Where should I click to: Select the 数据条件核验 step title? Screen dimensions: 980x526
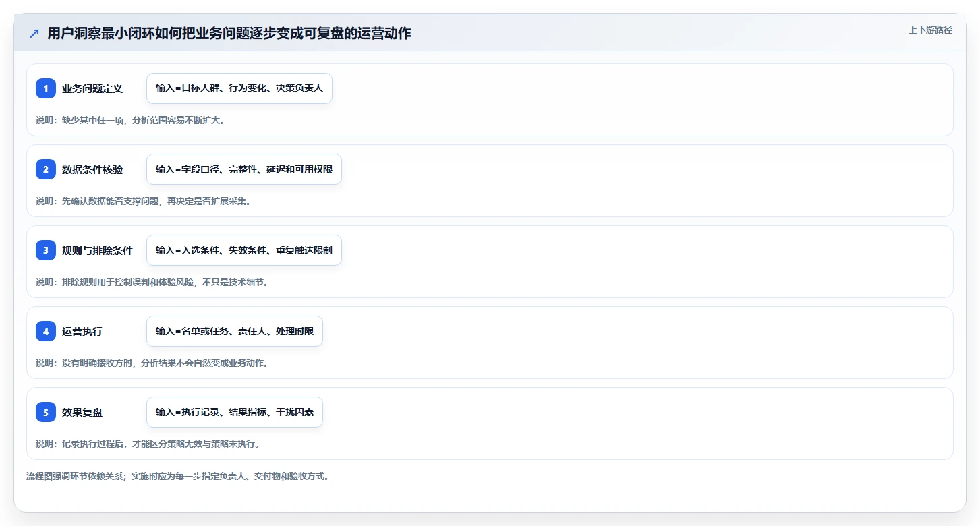click(92, 169)
